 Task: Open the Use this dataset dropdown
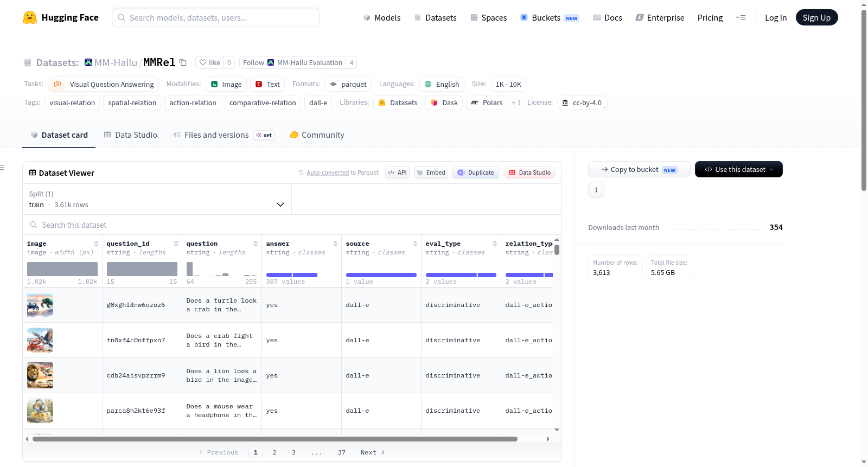[x=739, y=169]
